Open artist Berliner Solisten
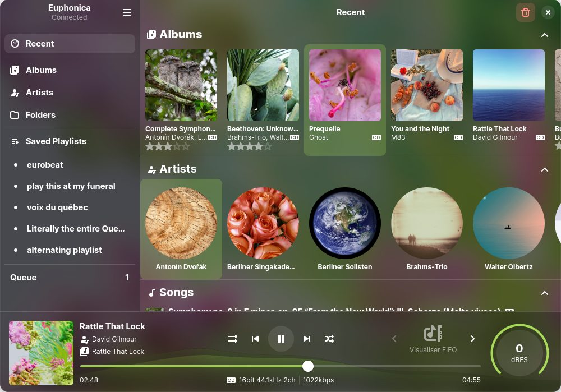 pyautogui.click(x=345, y=229)
